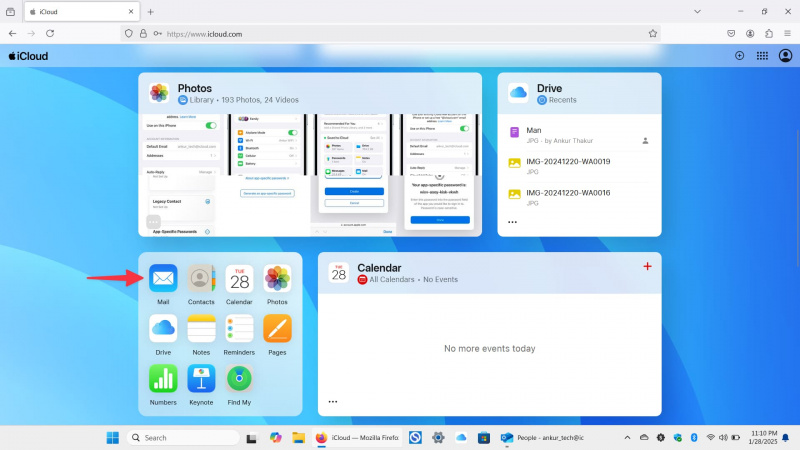Open IMG-20241220-WA0016 file in Drive
800x450 pixels.
coord(579,197)
